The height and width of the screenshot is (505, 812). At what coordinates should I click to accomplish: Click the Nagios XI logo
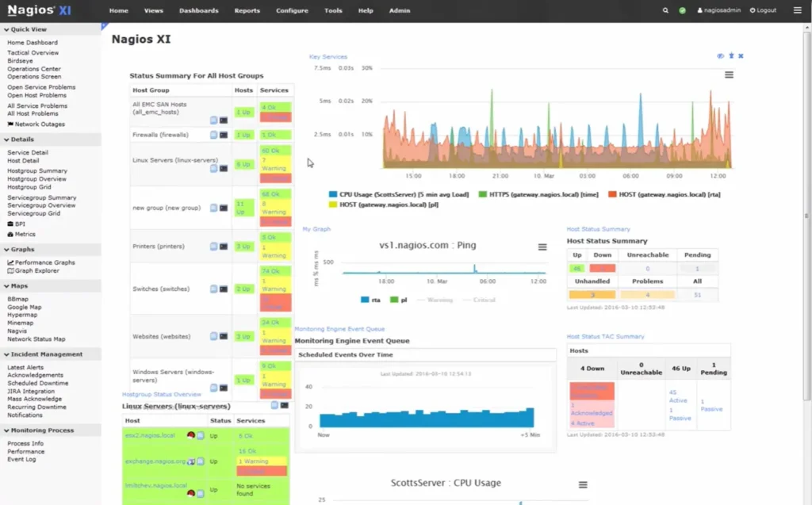[x=40, y=10]
